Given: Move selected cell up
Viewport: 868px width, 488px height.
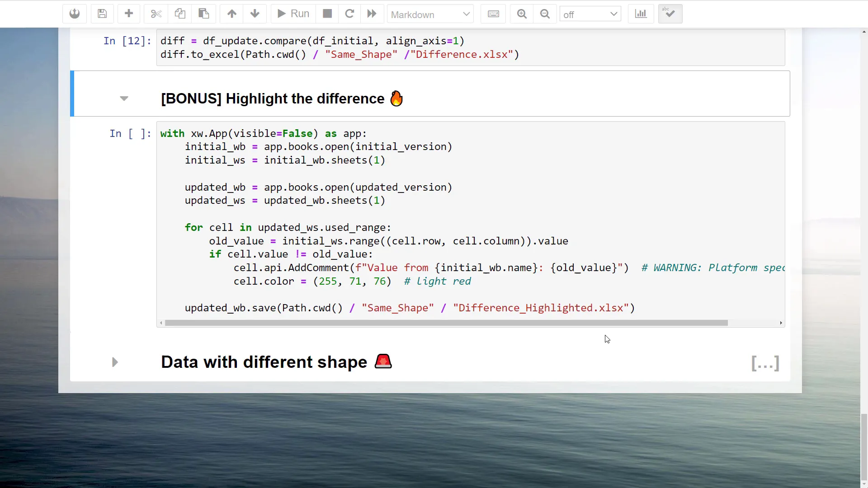Looking at the screenshot, I should [x=231, y=14].
